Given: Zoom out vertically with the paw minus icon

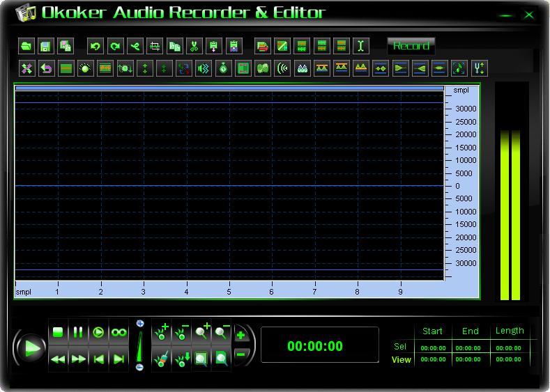Looking at the screenshot, I should (182, 332).
